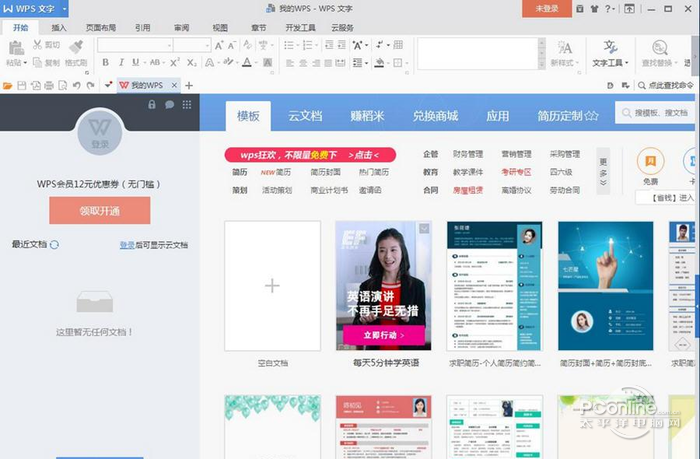700x459 pixels.
Task: Toggle Italic formatting
Action: tap(121, 63)
